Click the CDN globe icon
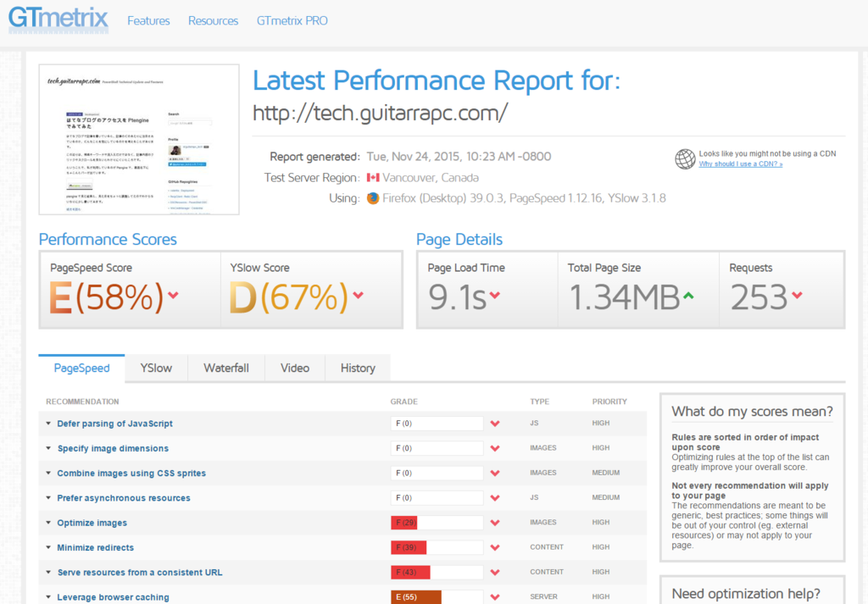The image size is (868, 604). [685, 159]
